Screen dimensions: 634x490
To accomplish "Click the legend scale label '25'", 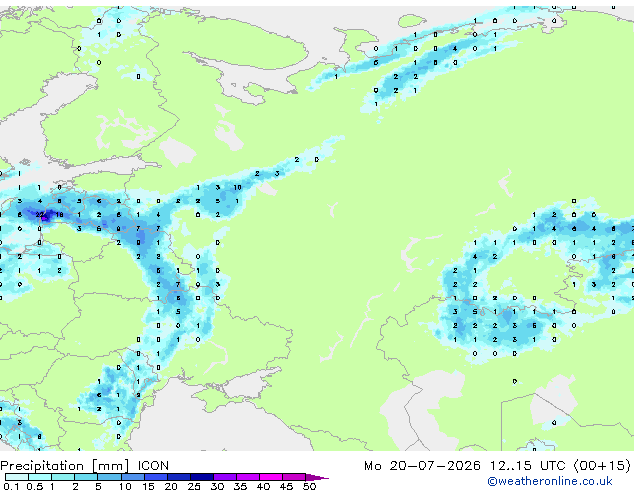I will pyautogui.click(x=194, y=486).
